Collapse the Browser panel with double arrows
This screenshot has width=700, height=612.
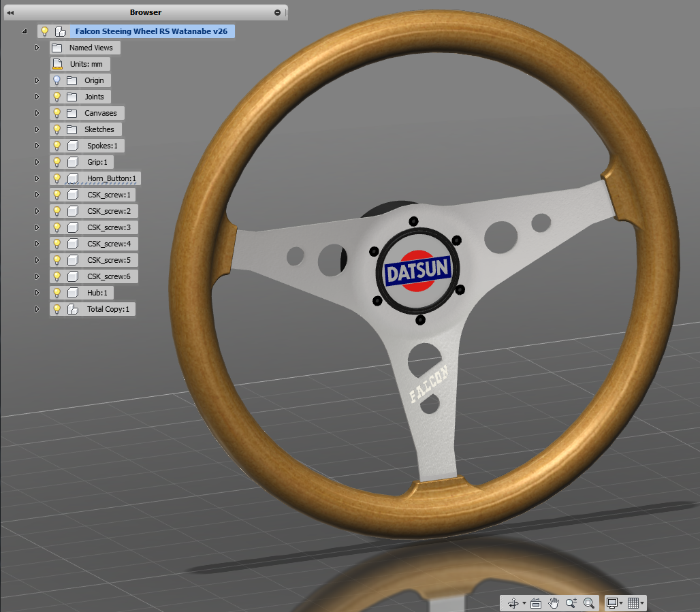pos(10,12)
